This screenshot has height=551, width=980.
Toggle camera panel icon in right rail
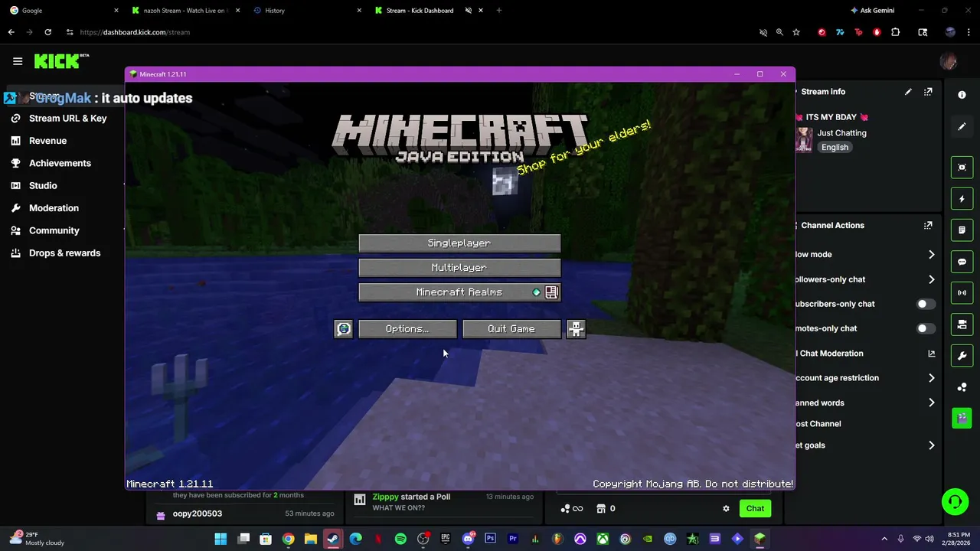tap(962, 324)
